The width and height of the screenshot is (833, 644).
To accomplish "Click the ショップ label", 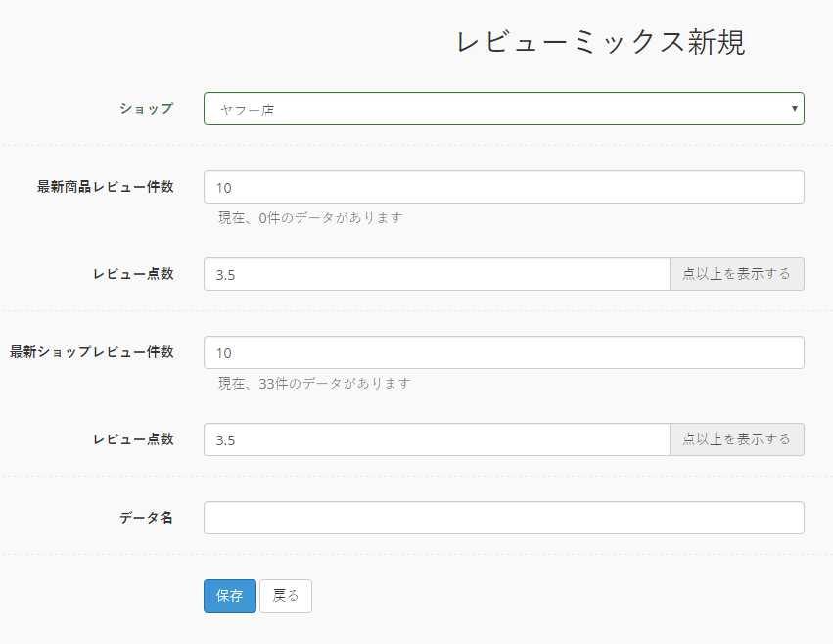I will (147, 109).
